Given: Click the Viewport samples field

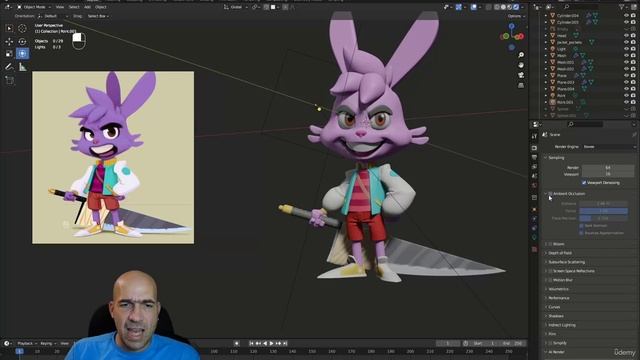Looking at the screenshot, I should coord(608,174).
